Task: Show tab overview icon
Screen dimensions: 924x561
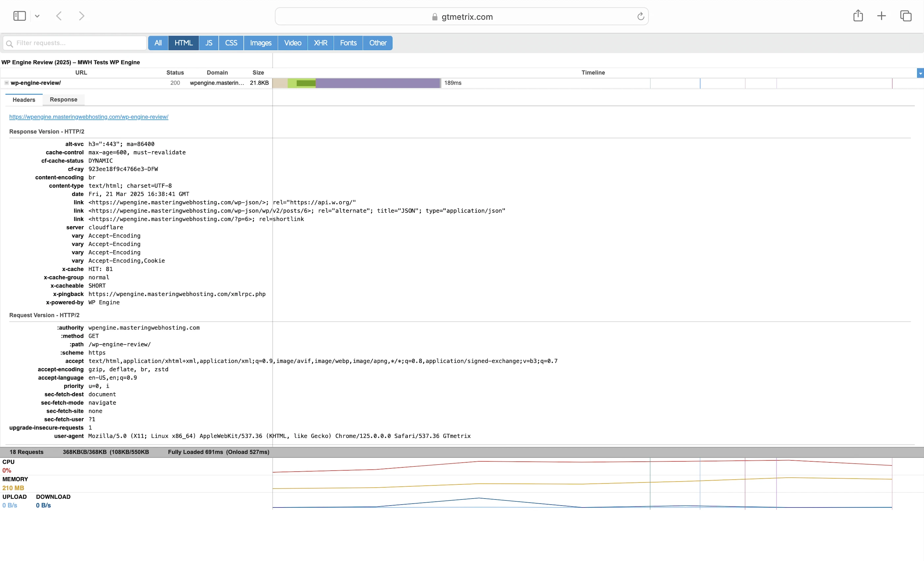Action: [x=906, y=16]
